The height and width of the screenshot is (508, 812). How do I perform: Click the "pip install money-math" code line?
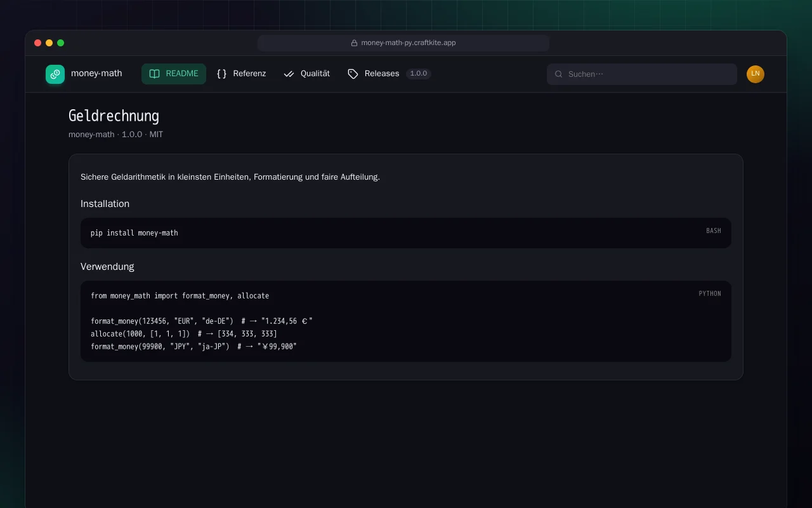coord(134,233)
